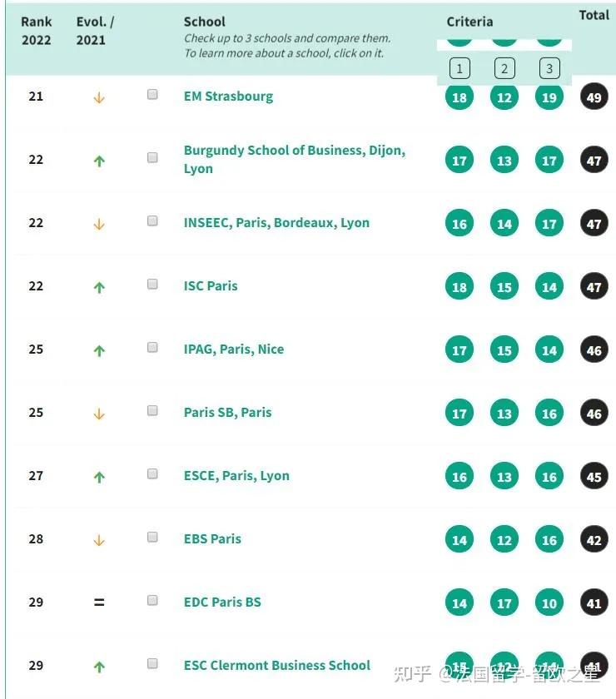The image size is (616, 699).
Task: Click criteria 1 score badge for EM Strasbourg
Action: pos(460,97)
